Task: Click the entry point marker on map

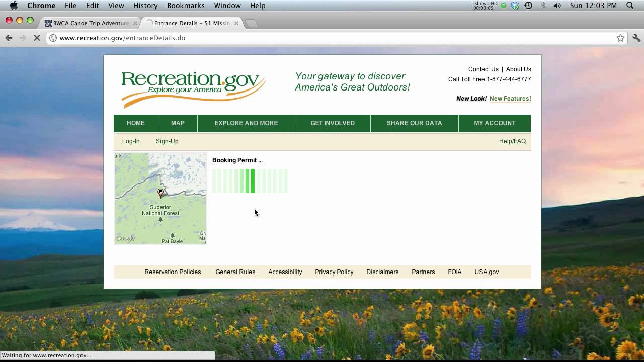Action: point(160,193)
